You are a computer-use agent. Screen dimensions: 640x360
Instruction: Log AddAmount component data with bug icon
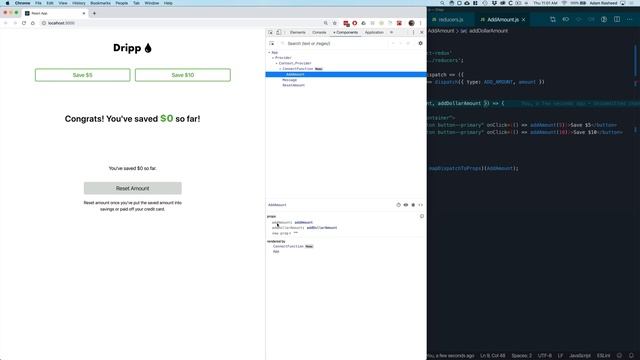pyautogui.click(x=413, y=205)
